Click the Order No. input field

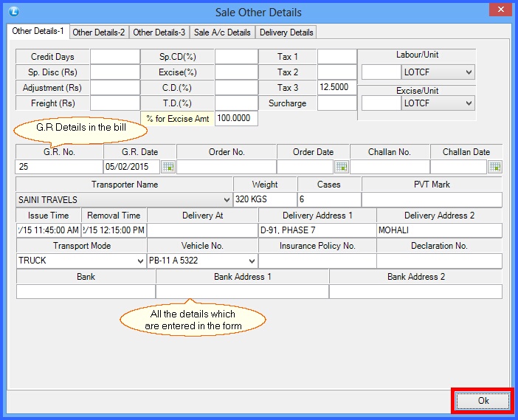click(x=227, y=167)
